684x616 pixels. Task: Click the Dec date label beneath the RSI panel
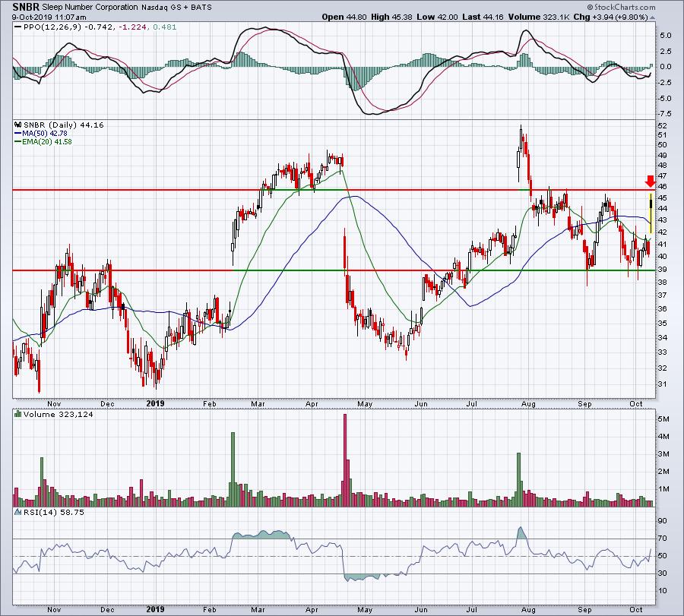coord(107,609)
